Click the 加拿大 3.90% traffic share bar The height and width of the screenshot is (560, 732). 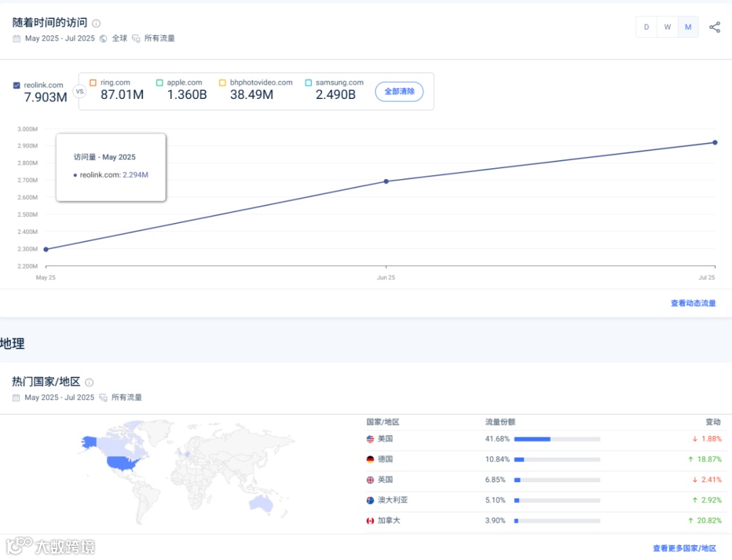[557, 521]
